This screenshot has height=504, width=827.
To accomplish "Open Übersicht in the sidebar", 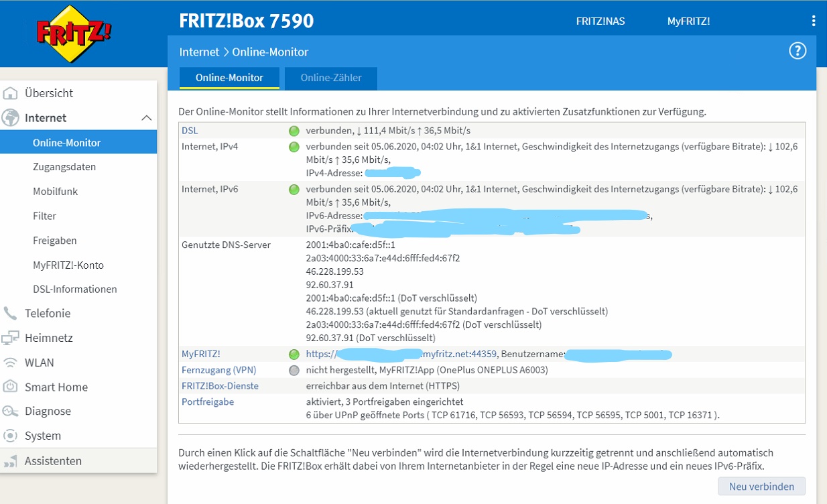I will [49, 93].
